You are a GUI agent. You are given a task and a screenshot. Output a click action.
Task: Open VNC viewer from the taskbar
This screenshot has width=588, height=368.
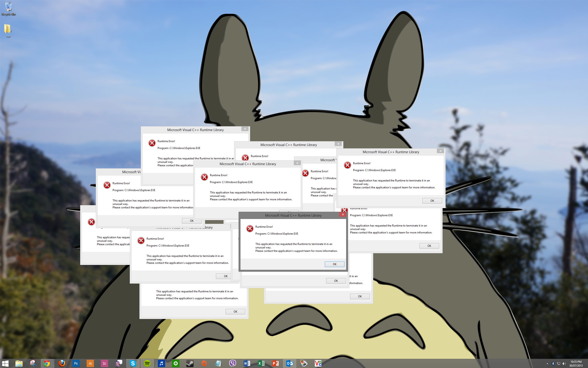pos(318,364)
